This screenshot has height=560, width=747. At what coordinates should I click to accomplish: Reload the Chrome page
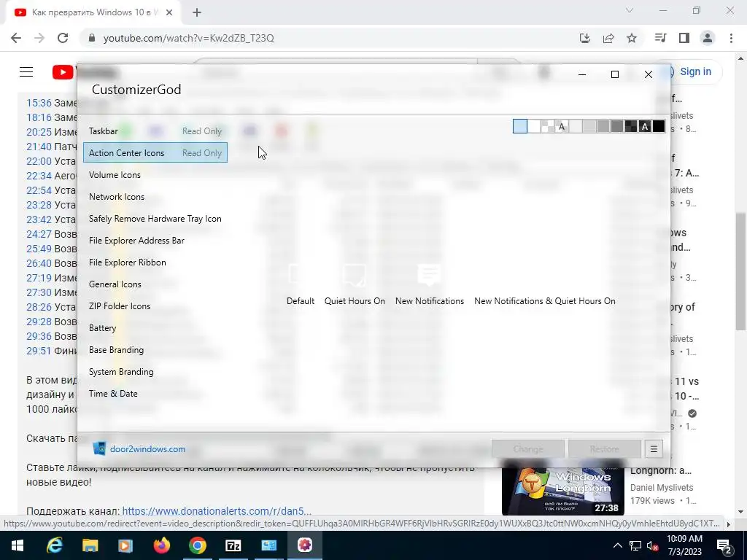click(63, 38)
